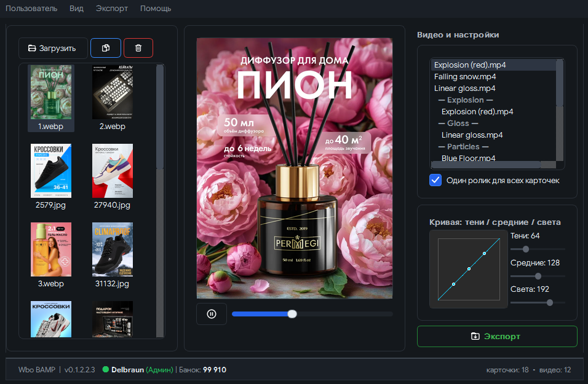588x384 pixels.
Task: Open the 2579.jpg sneaker thumbnail
Action: click(51, 170)
